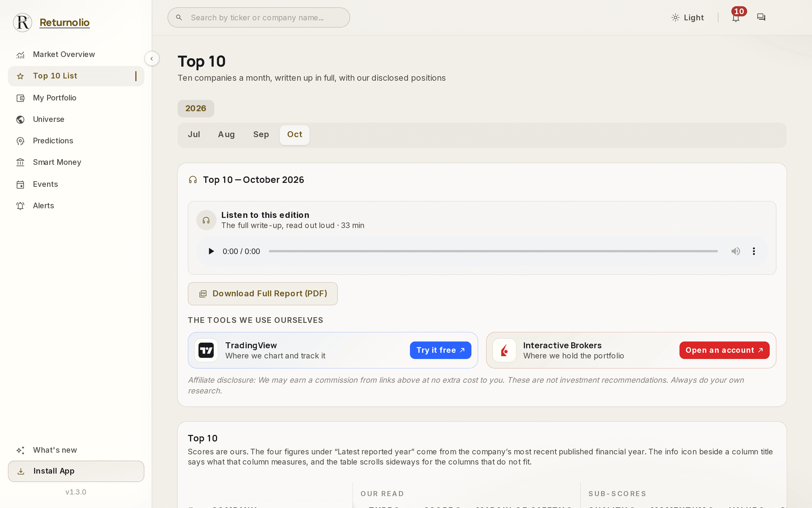Click the headphones icon beside Listen to this edition
Image resolution: width=812 pixels, height=508 pixels.
point(206,220)
